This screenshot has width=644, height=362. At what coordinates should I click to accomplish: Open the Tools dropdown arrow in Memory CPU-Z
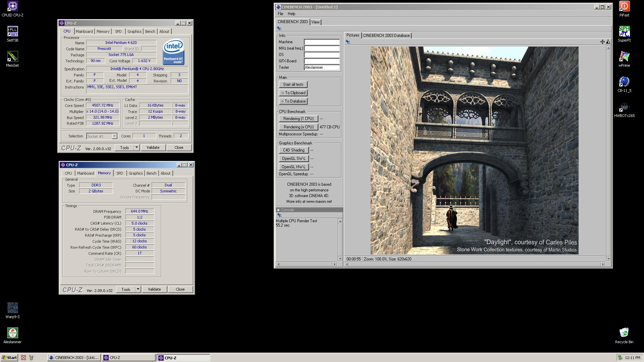(138, 289)
